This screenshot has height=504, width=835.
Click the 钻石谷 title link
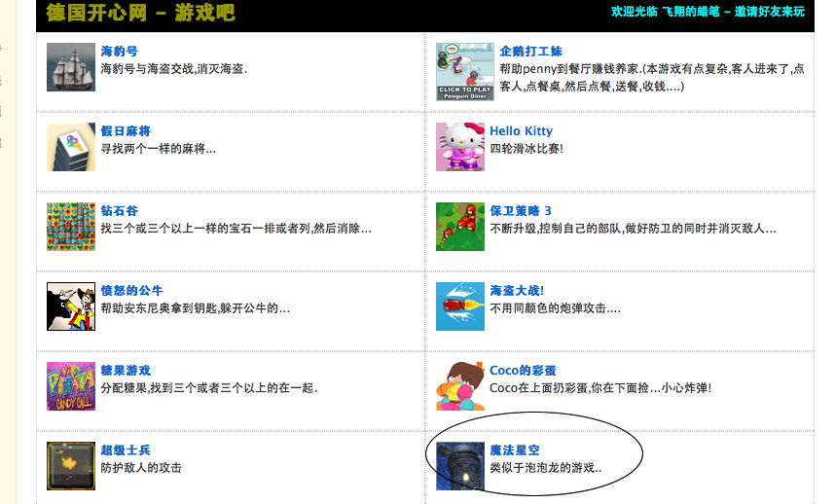point(120,211)
